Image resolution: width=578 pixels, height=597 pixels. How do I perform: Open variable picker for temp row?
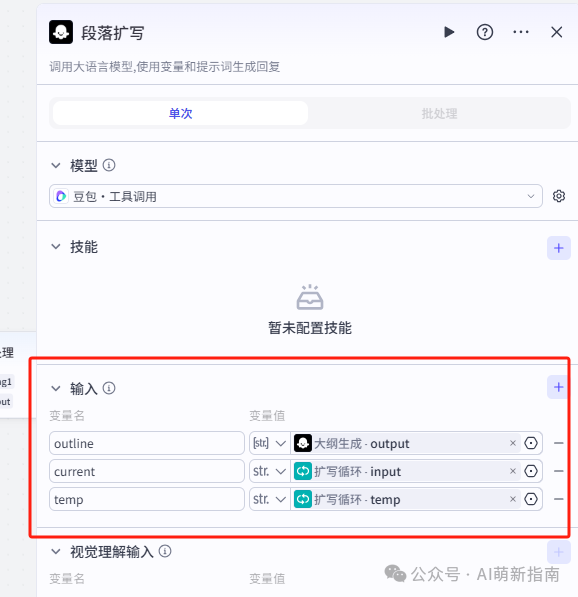pos(531,499)
